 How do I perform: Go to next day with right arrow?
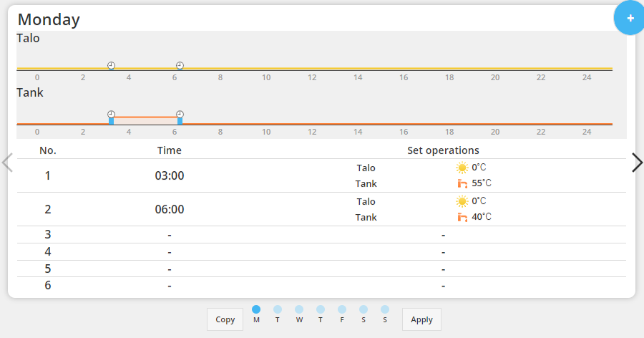(637, 163)
